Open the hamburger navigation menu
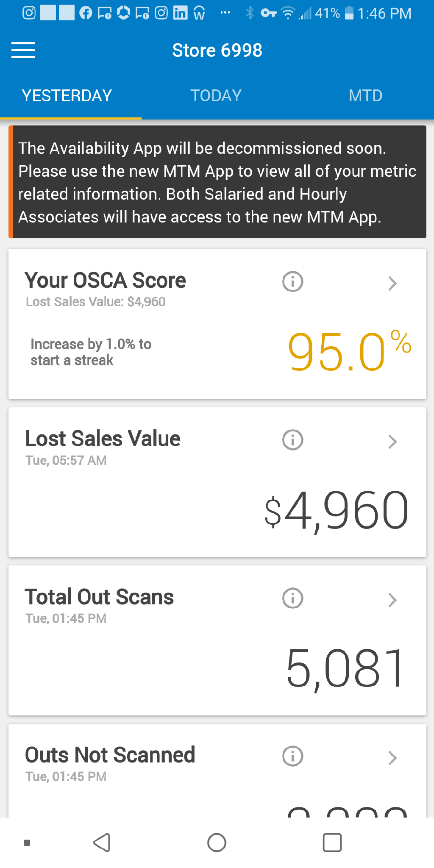 coord(23,50)
